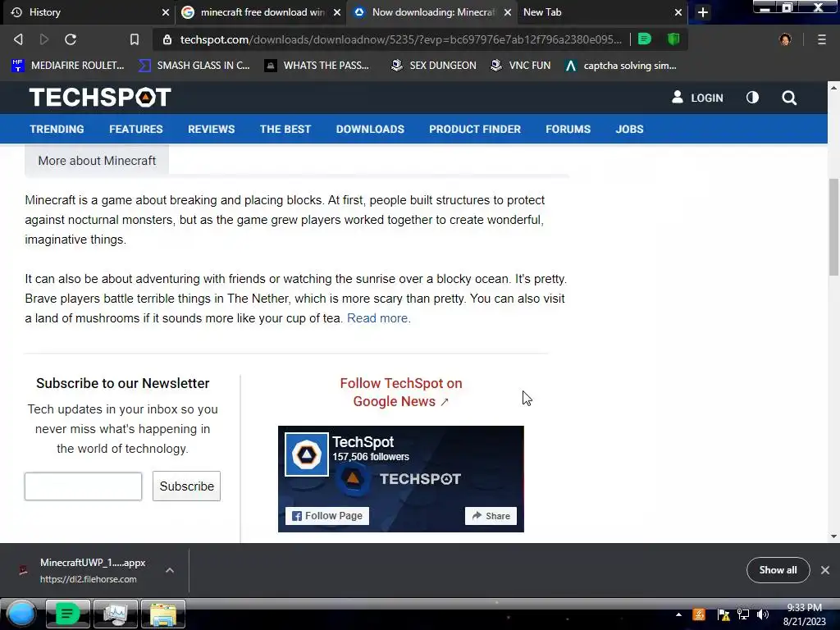Open the FEATURES menu
The image size is (840, 630).
(x=136, y=129)
